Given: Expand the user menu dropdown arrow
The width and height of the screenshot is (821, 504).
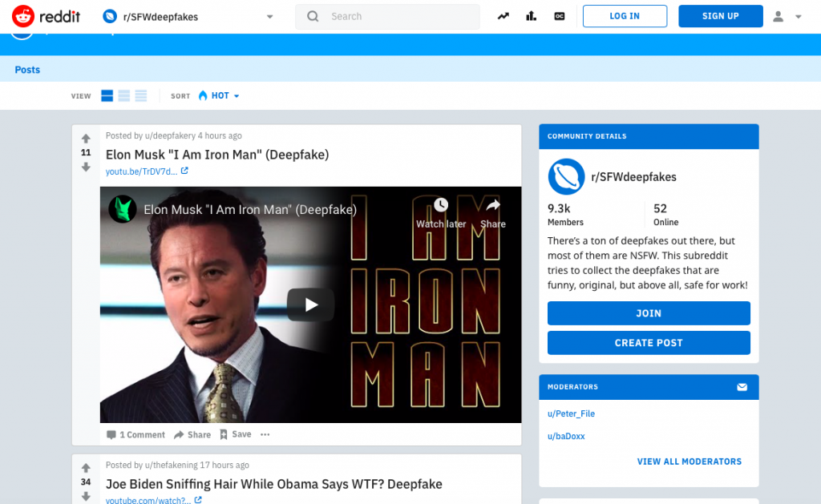Looking at the screenshot, I should pyautogui.click(x=799, y=17).
